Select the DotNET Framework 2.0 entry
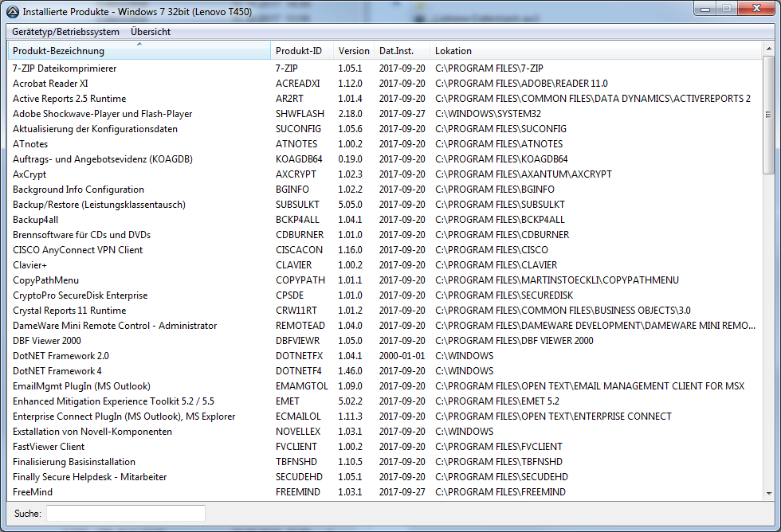This screenshot has height=532, width=781. 61,356
